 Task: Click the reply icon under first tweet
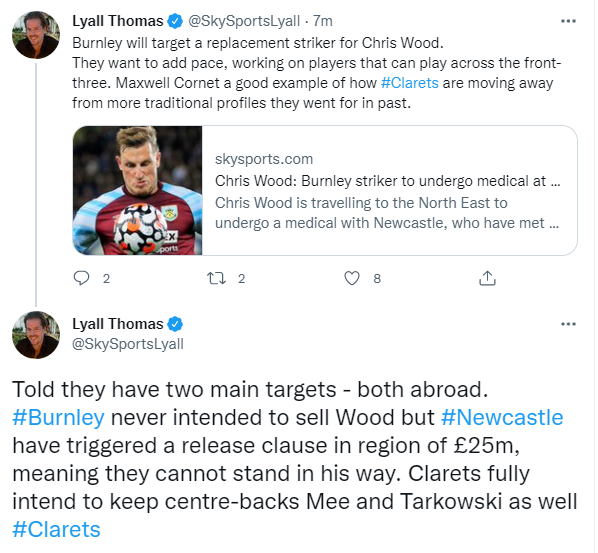coord(81,278)
